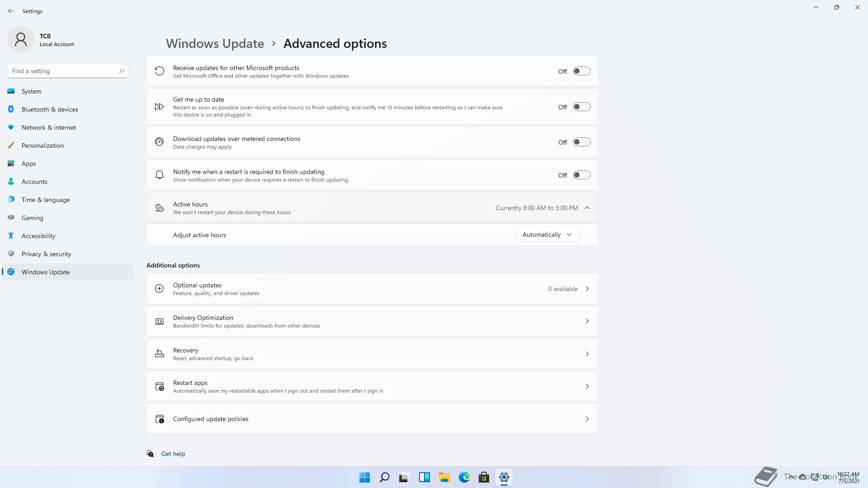Screen dimensions: 868x488
Task: Click the search magnifier in Find a setting
Action: tap(121, 71)
